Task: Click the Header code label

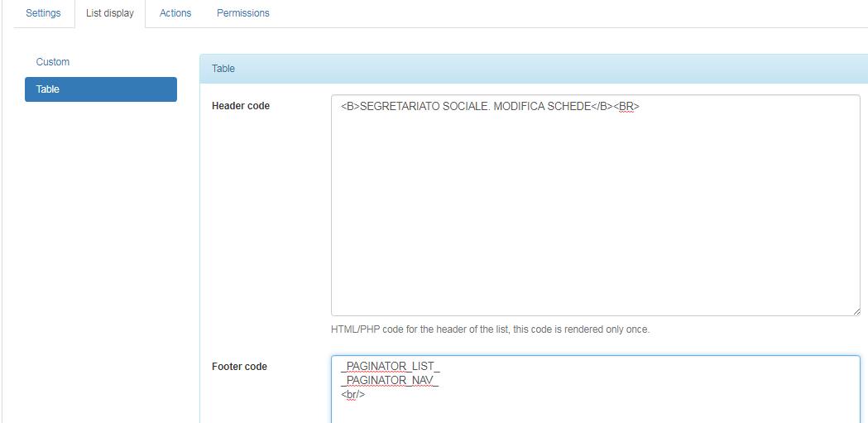Action: 241,106
